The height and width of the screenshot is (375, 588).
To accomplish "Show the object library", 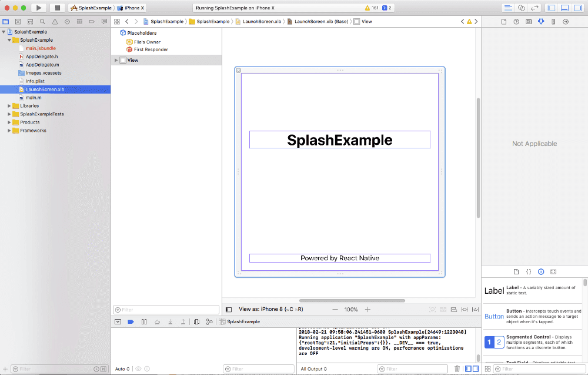I will [x=541, y=272].
